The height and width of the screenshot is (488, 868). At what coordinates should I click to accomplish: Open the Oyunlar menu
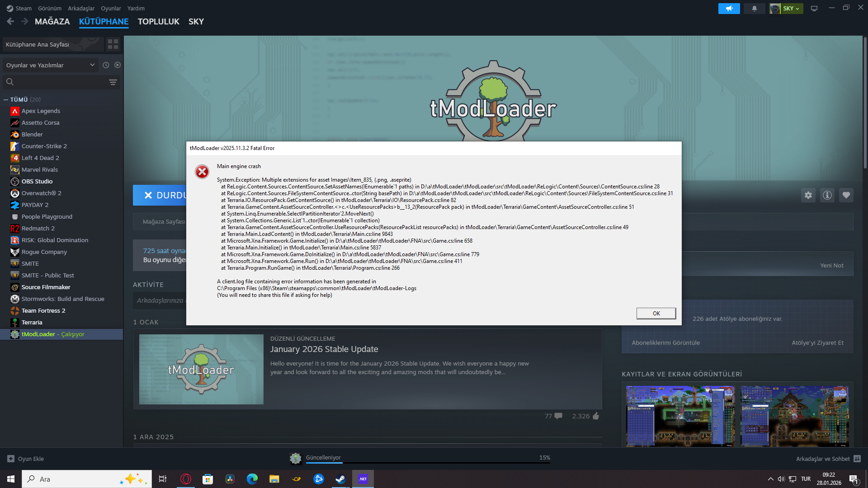pyautogui.click(x=111, y=8)
